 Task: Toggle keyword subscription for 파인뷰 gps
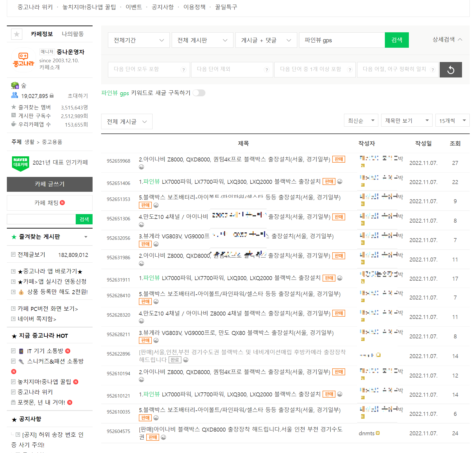pyautogui.click(x=199, y=93)
